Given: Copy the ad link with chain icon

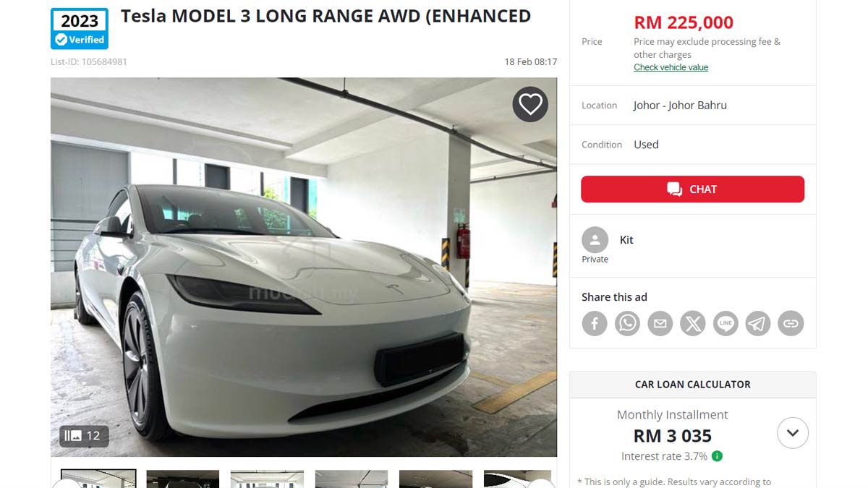Looking at the screenshot, I should click(x=791, y=323).
